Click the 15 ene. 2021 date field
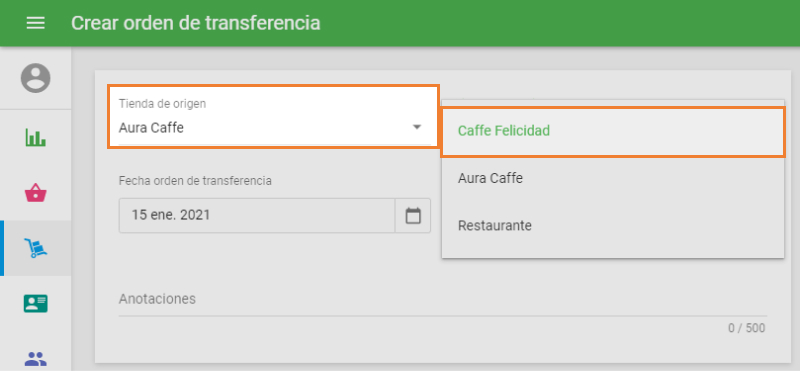The height and width of the screenshot is (371, 800). [x=257, y=216]
